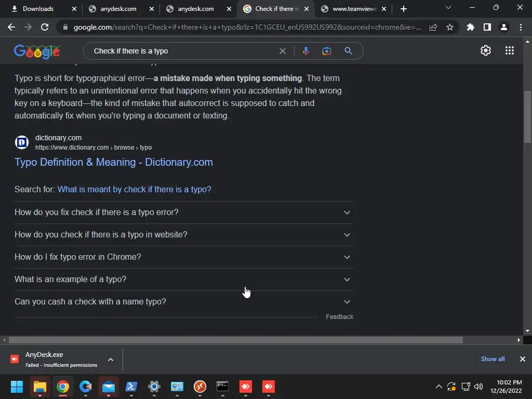Expand 'How do you fix check if there is a typo error?'
This screenshot has height=399, width=532.
click(x=183, y=212)
